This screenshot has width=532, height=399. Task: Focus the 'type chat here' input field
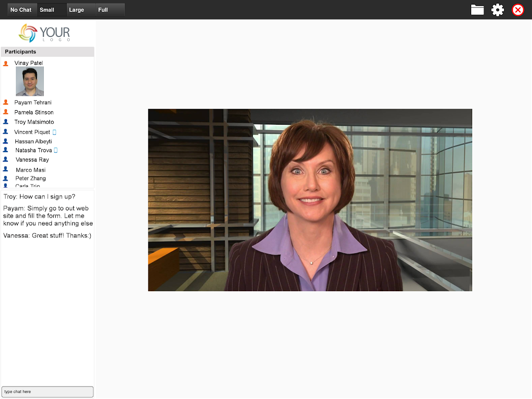click(47, 392)
